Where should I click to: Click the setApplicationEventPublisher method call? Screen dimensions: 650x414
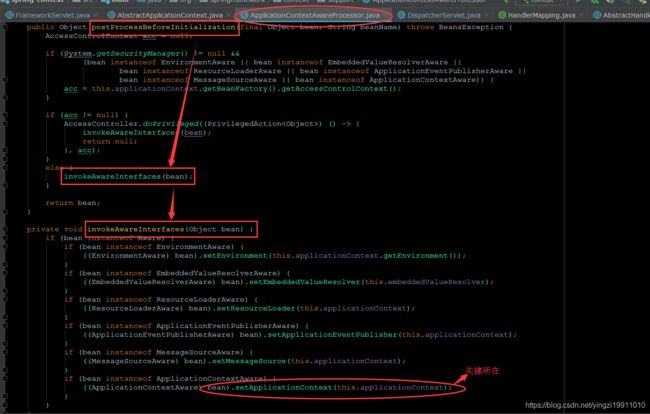click(x=332, y=335)
